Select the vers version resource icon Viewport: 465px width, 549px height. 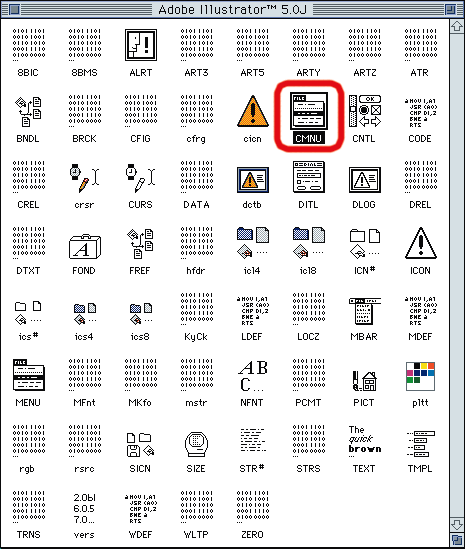click(x=85, y=509)
